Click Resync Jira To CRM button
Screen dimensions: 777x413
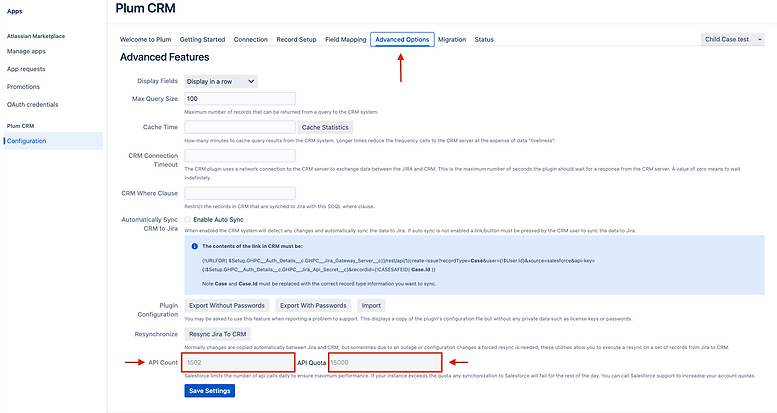(218, 334)
